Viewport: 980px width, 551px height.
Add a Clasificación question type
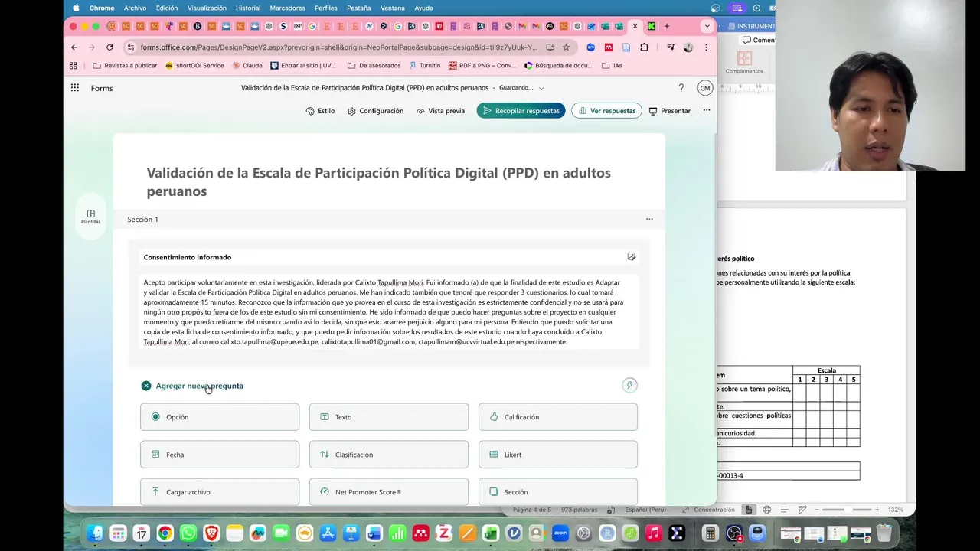click(389, 455)
